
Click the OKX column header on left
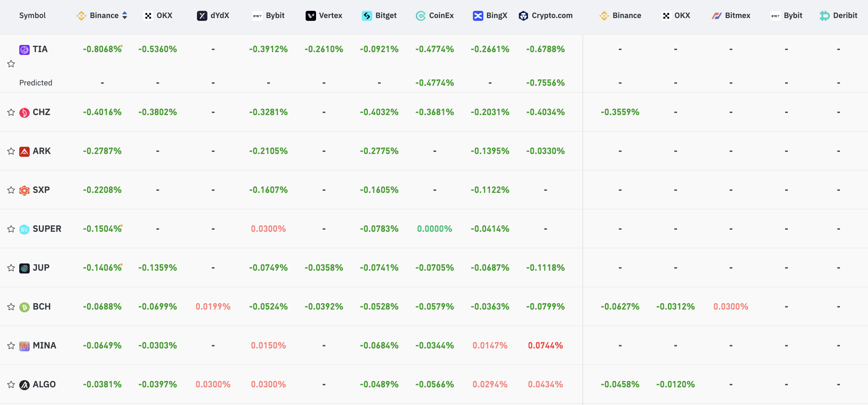click(158, 16)
